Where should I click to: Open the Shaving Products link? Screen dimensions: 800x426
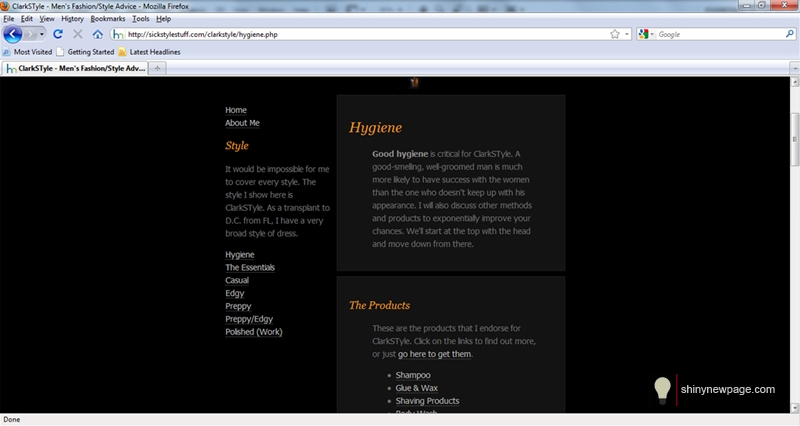tap(427, 401)
